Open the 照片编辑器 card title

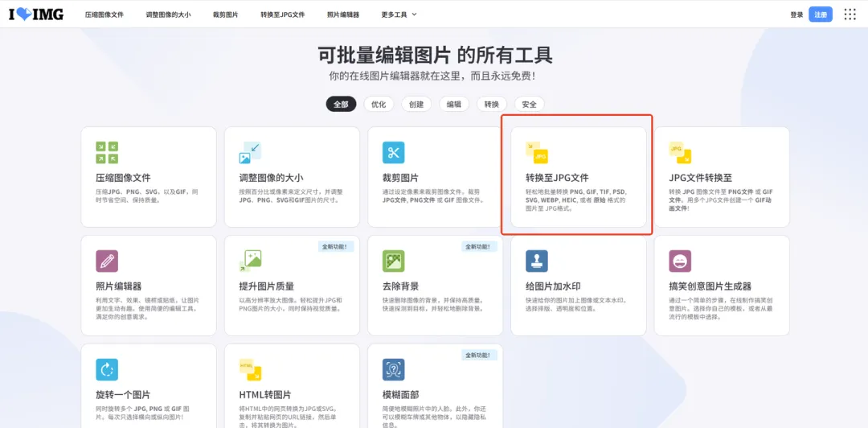(x=118, y=286)
